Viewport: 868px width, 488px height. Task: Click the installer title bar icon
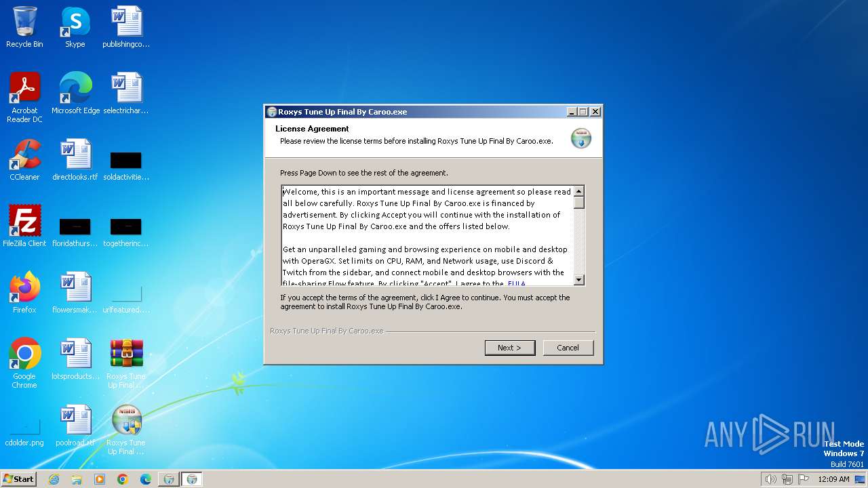coord(272,112)
